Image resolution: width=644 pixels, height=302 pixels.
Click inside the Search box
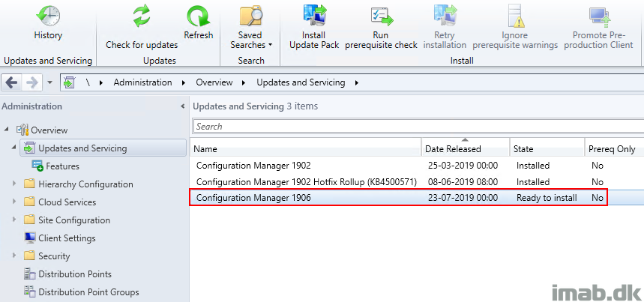pos(418,127)
